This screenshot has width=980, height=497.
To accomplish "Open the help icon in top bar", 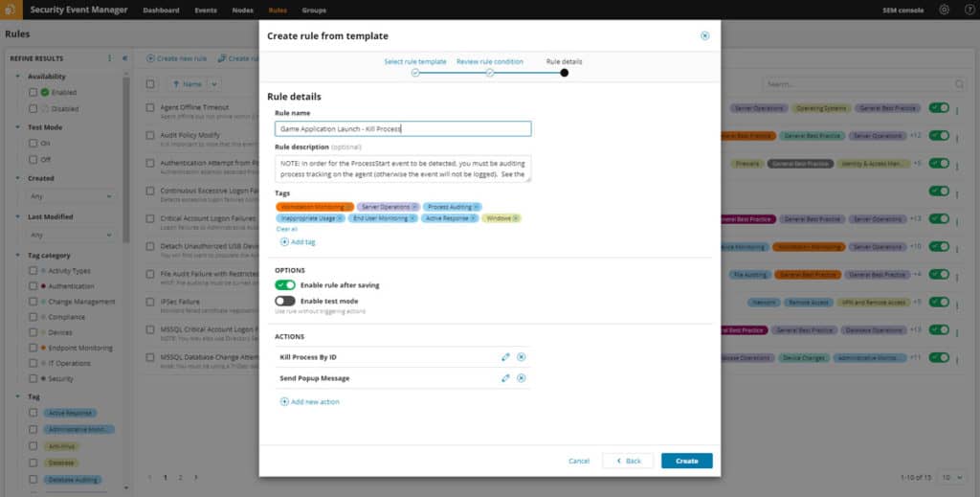I will point(969,10).
